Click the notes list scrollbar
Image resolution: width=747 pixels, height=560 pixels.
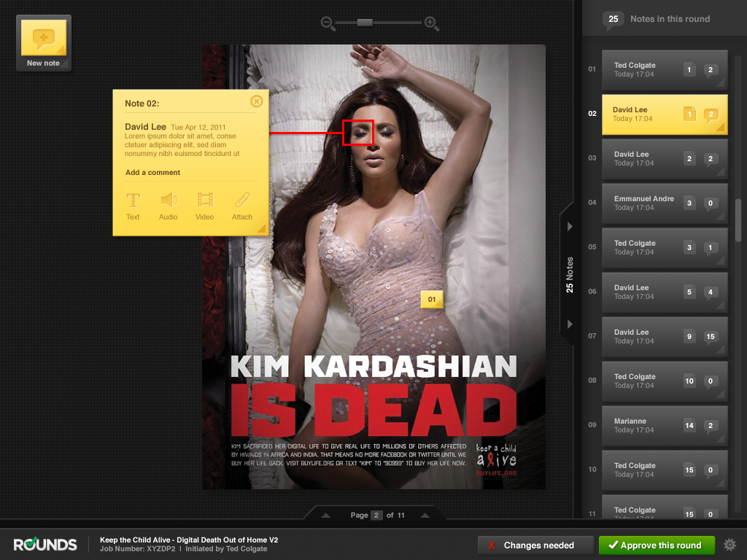coord(738,220)
